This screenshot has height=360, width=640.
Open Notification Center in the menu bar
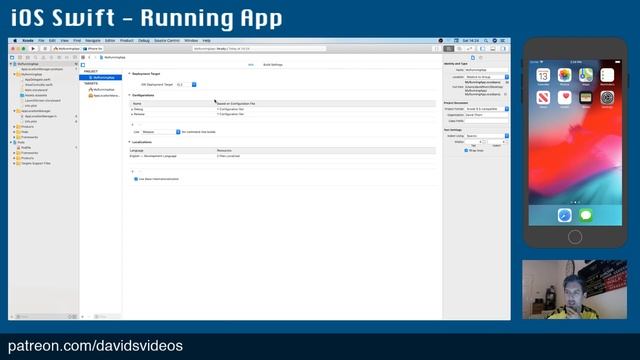pyautogui.click(x=503, y=41)
